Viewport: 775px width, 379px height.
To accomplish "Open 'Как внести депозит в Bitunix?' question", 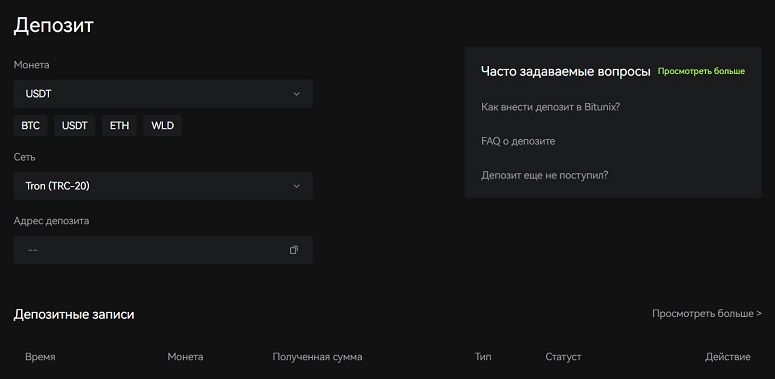I will pyautogui.click(x=550, y=107).
